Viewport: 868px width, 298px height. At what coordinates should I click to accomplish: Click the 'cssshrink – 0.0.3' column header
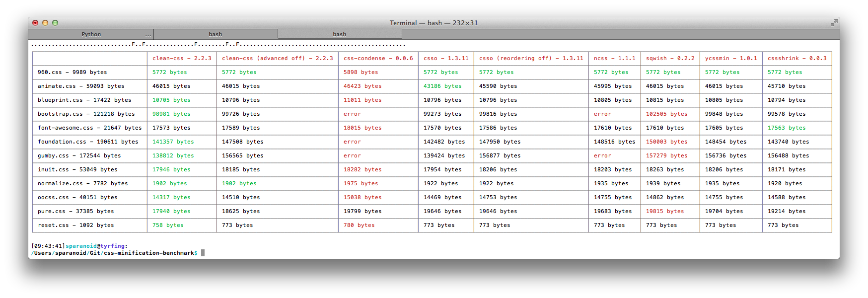click(797, 58)
